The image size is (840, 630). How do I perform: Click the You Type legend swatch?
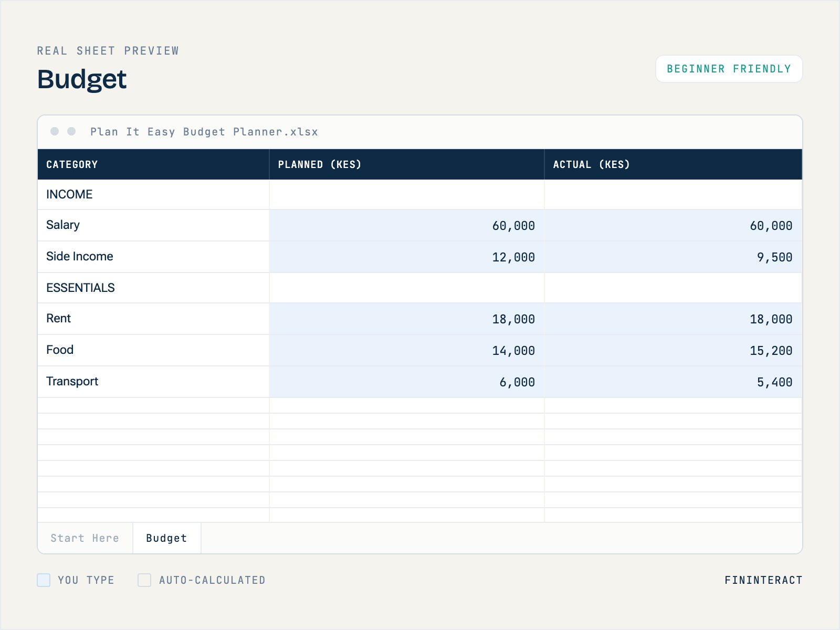44,580
